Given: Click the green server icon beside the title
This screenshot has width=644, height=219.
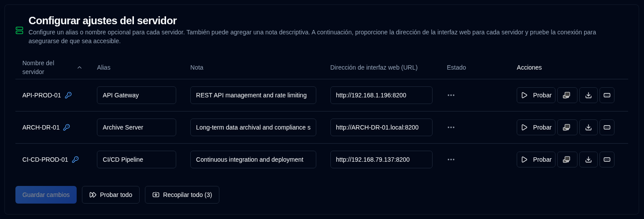Looking at the screenshot, I should (x=19, y=30).
